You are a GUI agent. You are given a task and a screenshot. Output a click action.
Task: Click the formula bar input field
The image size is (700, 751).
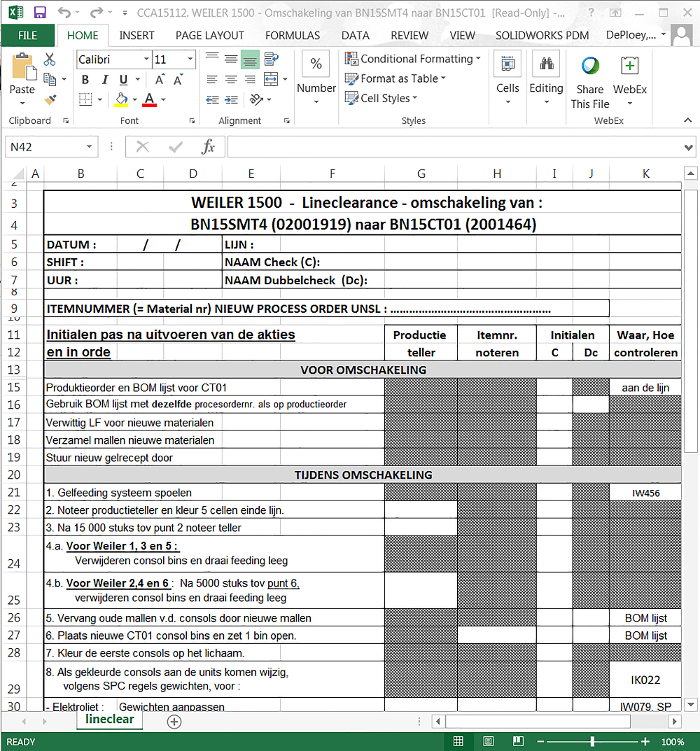[455, 146]
